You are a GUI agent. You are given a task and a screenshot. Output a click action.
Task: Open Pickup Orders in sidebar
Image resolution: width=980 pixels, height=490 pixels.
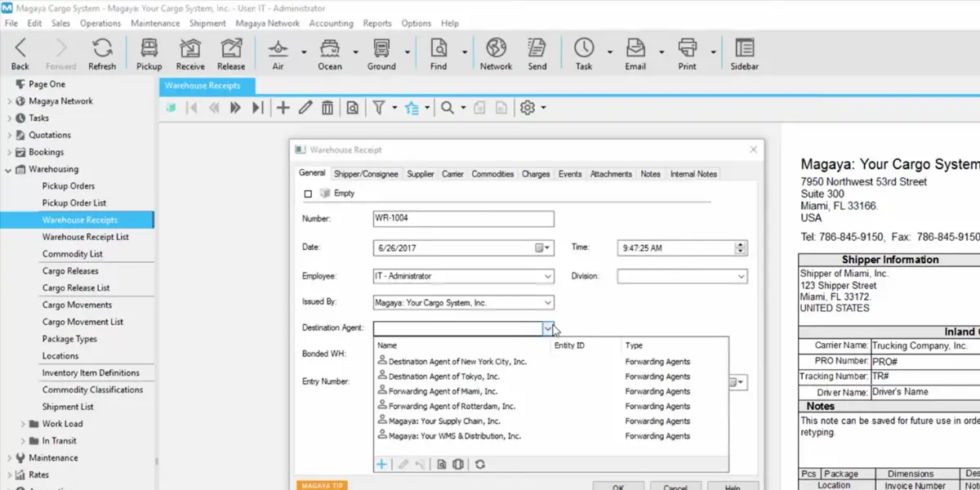coord(69,186)
